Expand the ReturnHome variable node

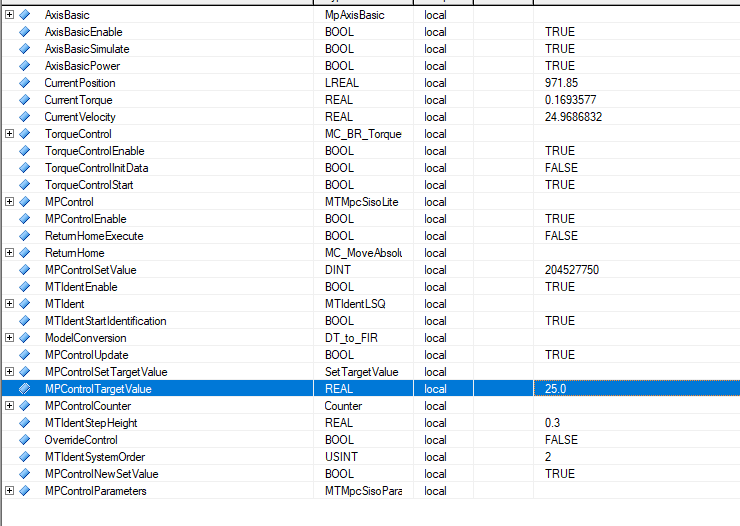coord(9,252)
